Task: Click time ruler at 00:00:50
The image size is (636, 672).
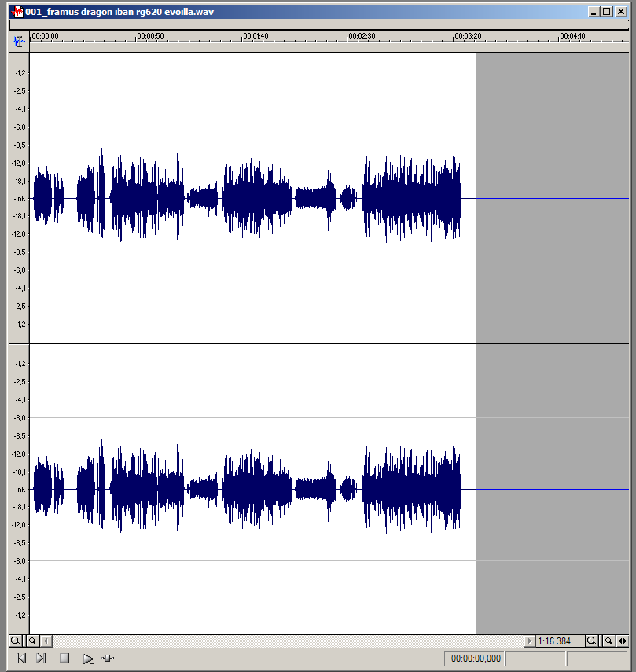Action: [150, 36]
